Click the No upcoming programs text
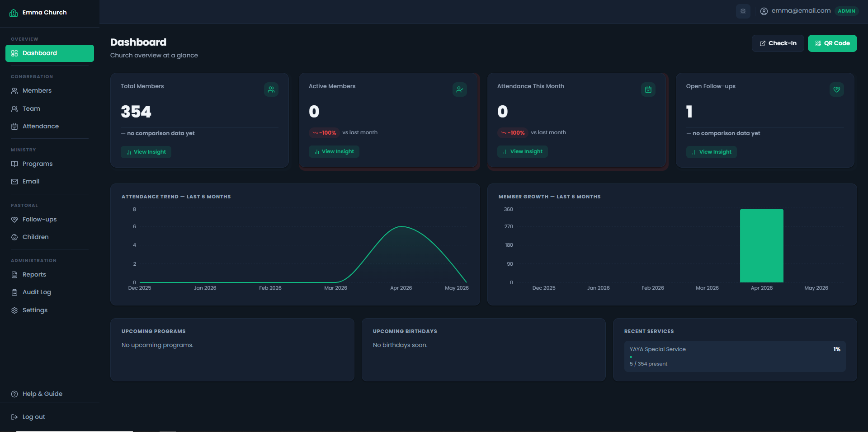 pyautogui.click(x=157, y=345)
